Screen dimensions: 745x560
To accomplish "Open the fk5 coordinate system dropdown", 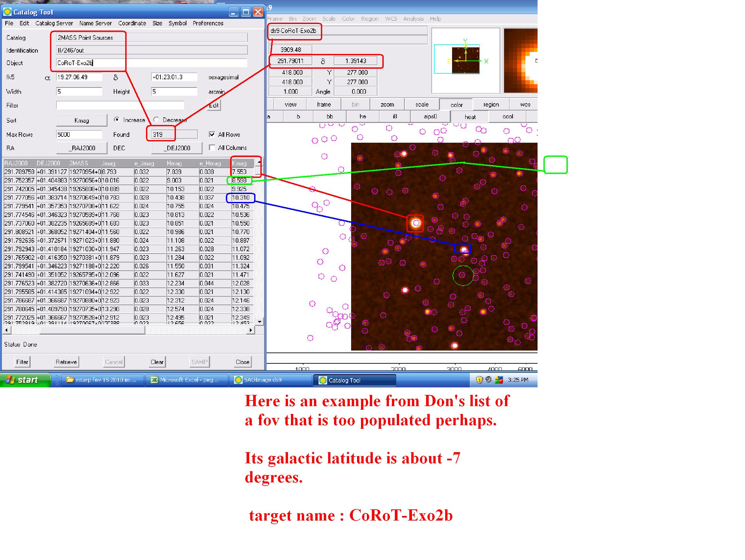I will (11, 77).
